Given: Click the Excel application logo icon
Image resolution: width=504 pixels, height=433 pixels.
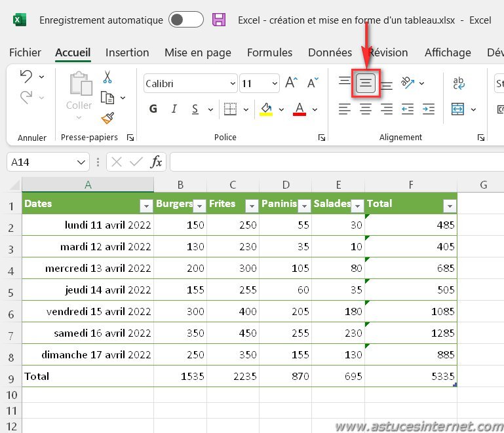Looking at the screenshot, I should coord(19,20).
